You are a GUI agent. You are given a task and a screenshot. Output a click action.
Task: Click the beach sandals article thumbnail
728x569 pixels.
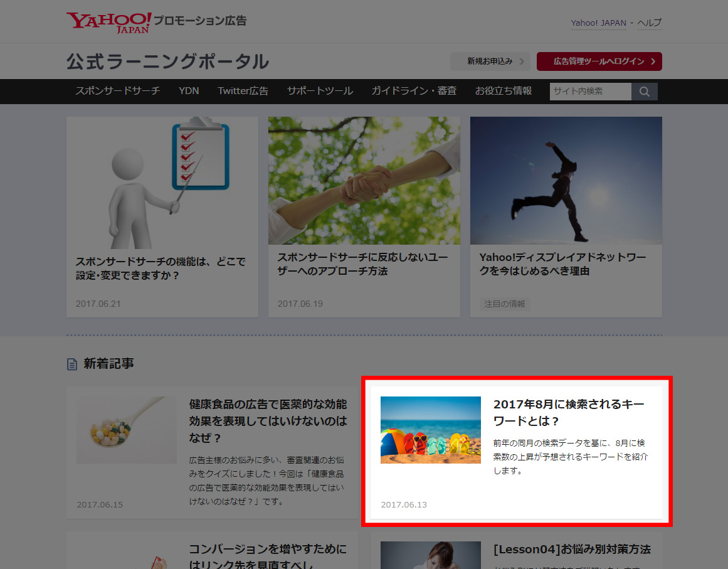coord(430,430)
